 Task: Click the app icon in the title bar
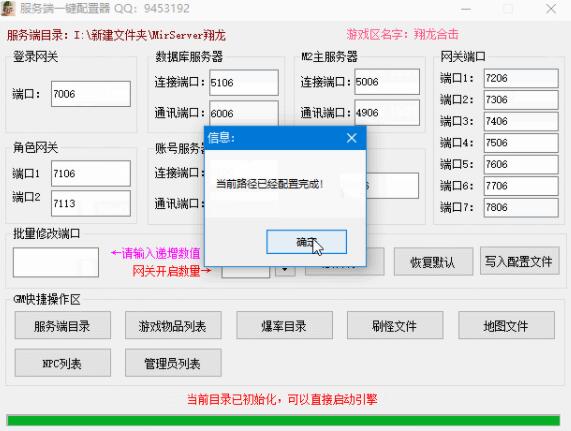click(x=8, y=8)
